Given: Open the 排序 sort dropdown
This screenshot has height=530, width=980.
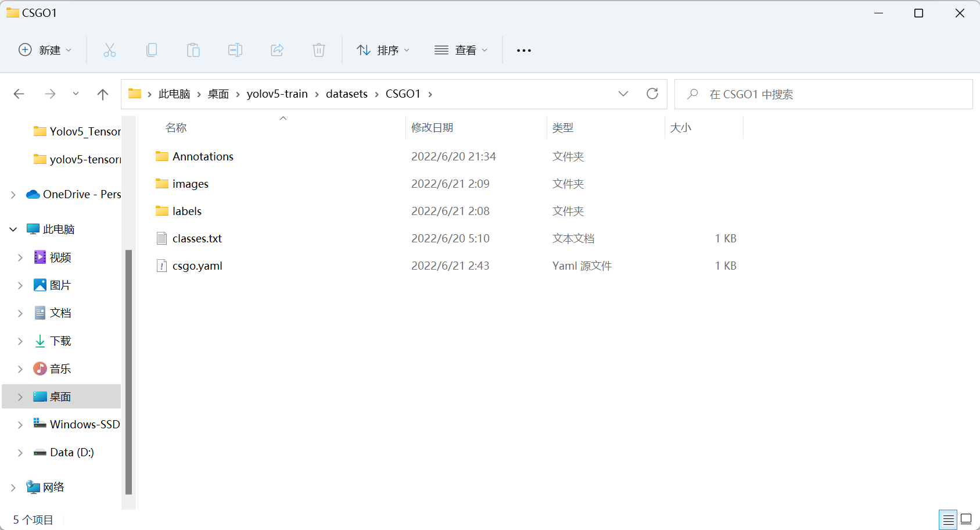Looking at the screenshot, I should coord(383,50).
